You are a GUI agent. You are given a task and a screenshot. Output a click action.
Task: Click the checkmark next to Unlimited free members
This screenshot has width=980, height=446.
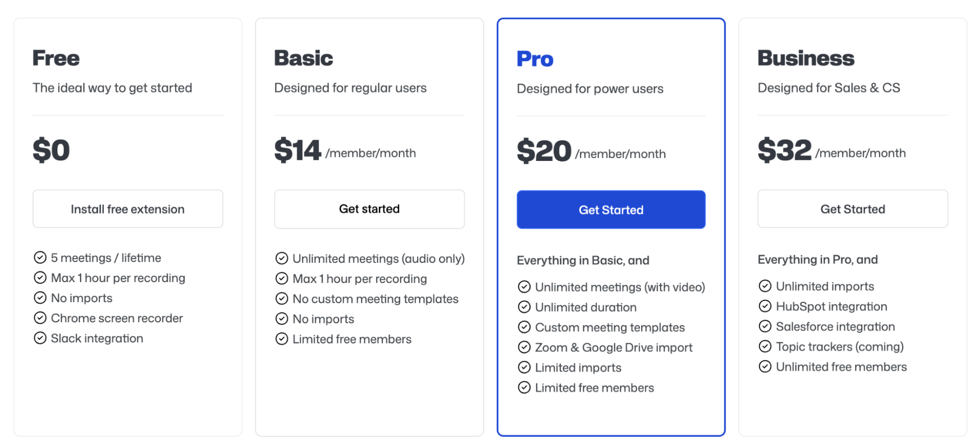(x=765, y=367)
